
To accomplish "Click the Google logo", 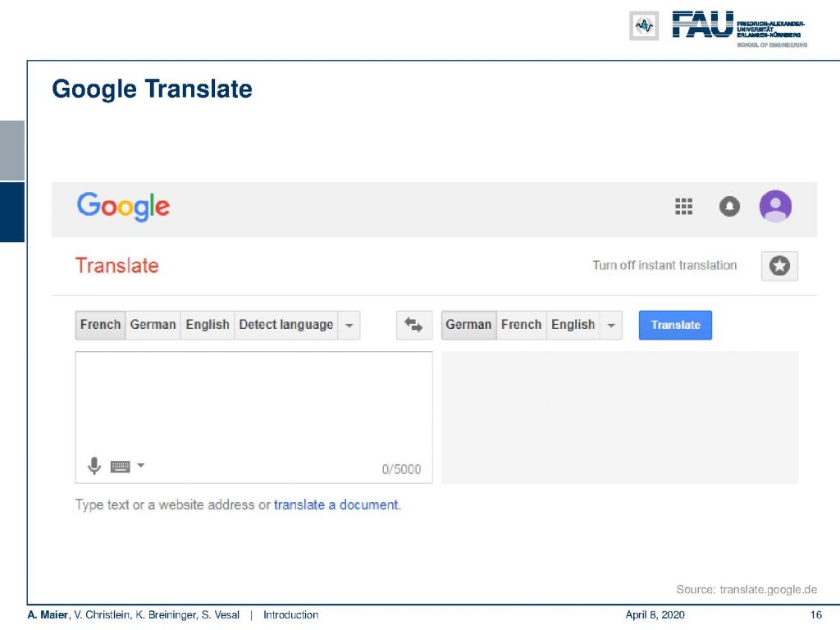I will pos(123,206).
